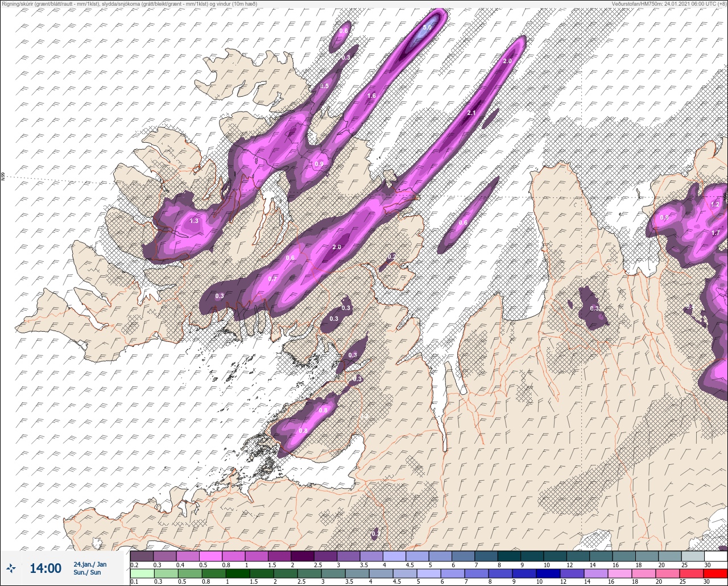Click the darkest purple swatch at upper legend value 2

(x=302, y=556)
